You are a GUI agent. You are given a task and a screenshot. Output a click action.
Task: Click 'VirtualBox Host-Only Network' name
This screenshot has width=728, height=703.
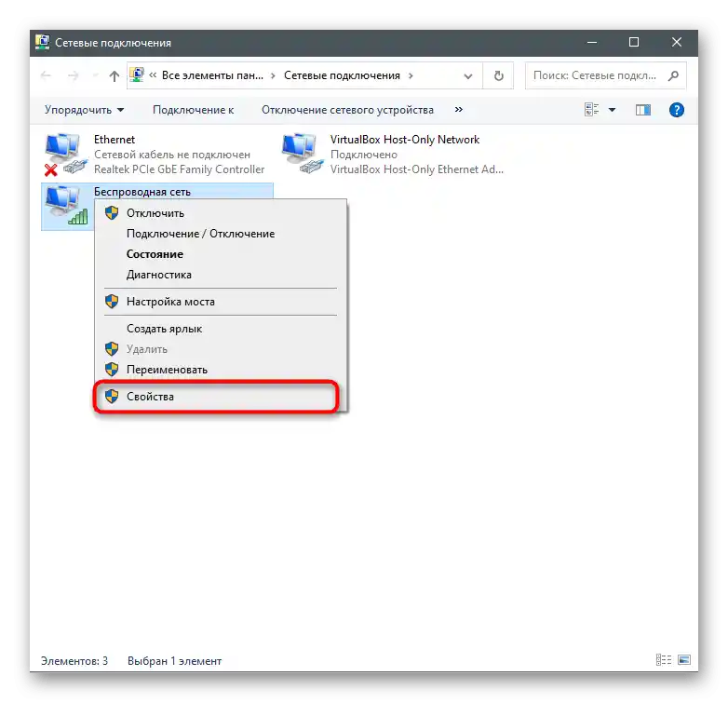tap(404, 140)
